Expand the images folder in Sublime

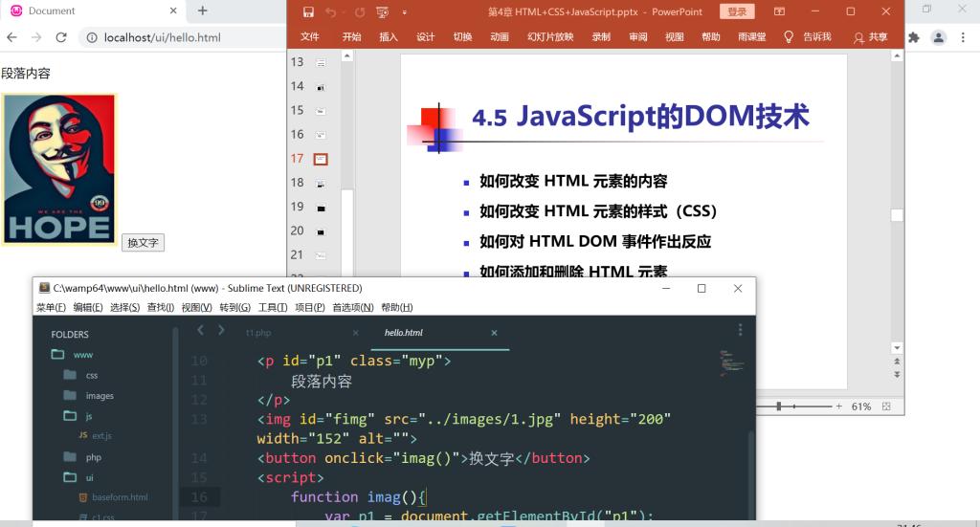tap(70, 395)
